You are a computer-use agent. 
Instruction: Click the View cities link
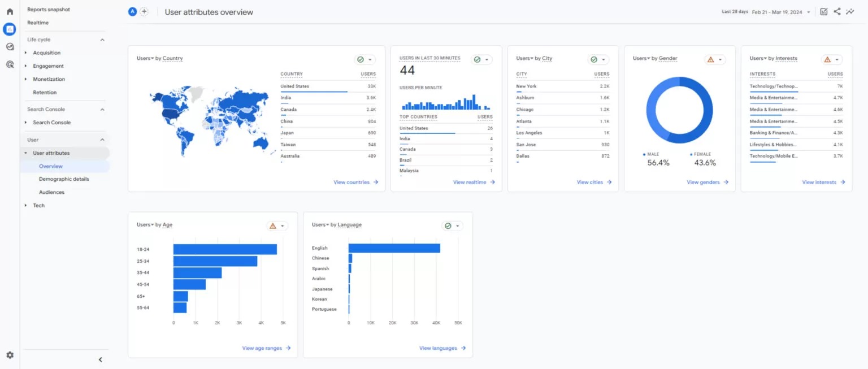coord(594,182)
